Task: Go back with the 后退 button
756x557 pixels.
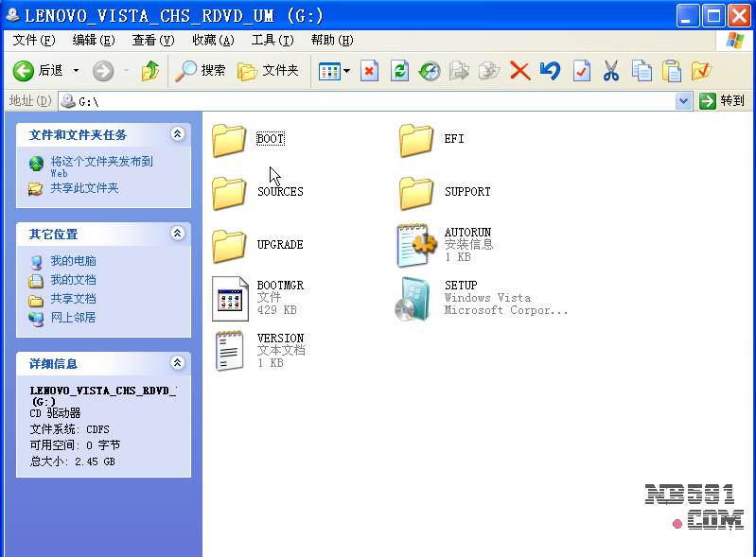Action: pos(38,71)
